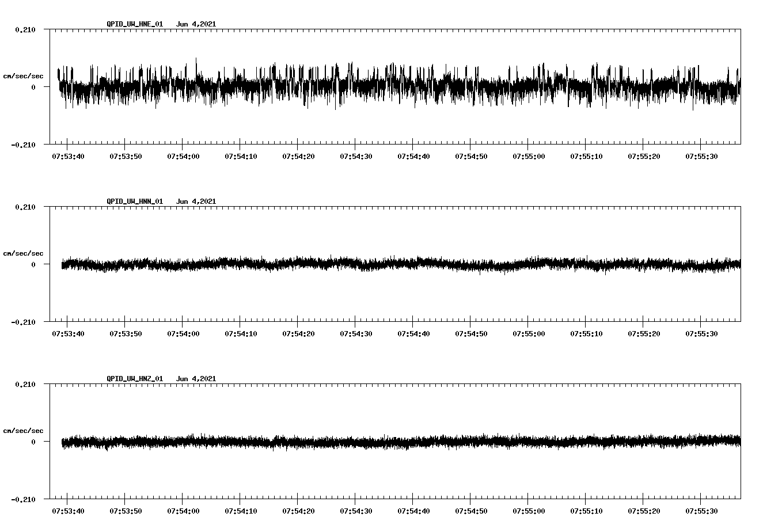Pick 07:53:40 time label under HNN plot
This screenshot has width=782, height=532.
(x=68, y=334)
